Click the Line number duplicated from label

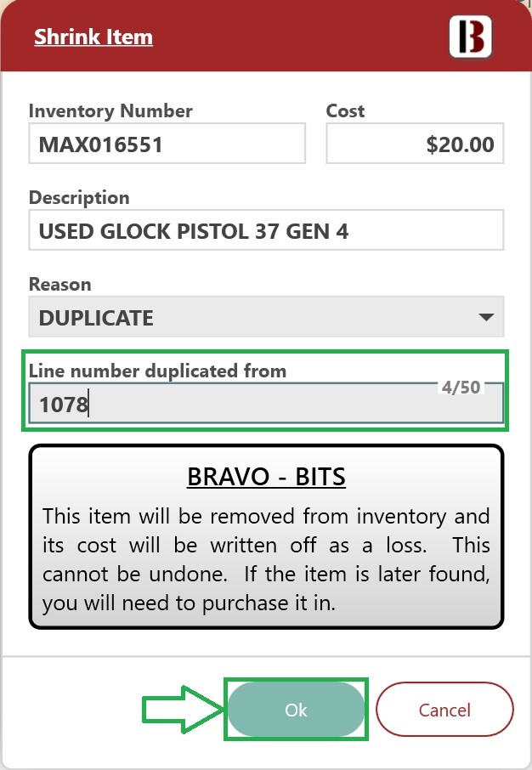tap(158, 371)
